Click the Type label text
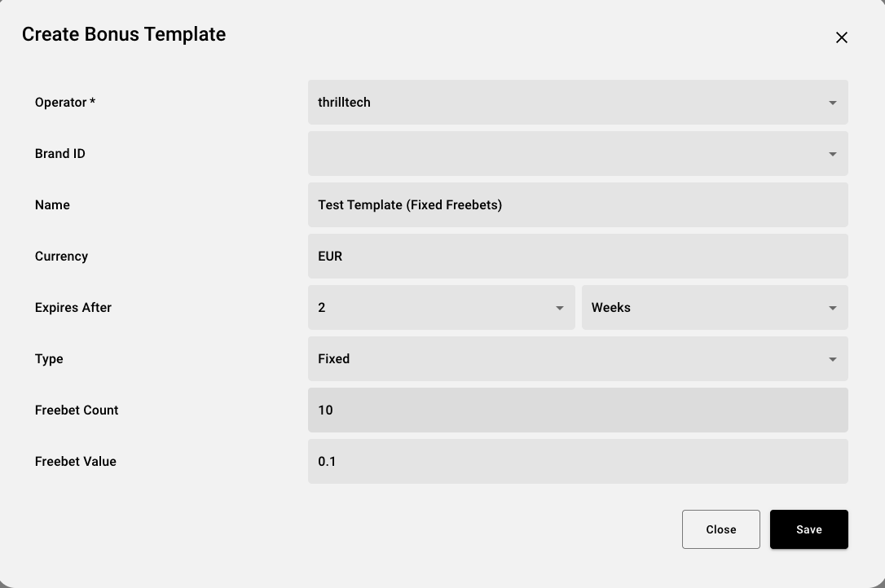Screen dimensions: 885x588 [x=49, y=359]
